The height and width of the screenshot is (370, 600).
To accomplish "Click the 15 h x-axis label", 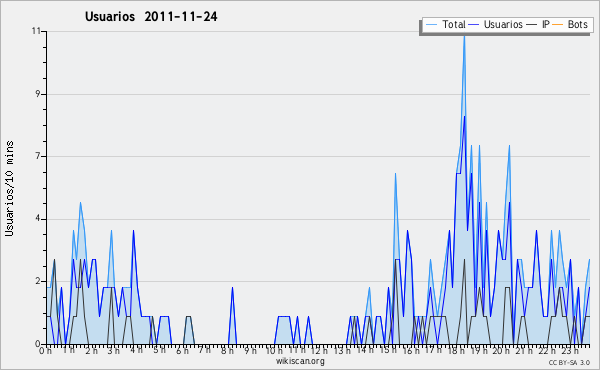I will coord(388,350).
